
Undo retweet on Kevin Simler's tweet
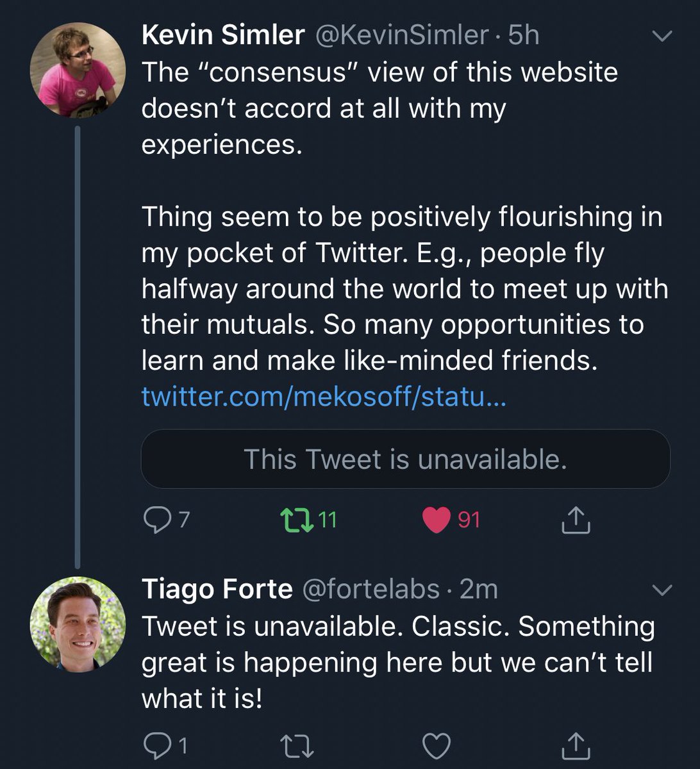(297, 520)
